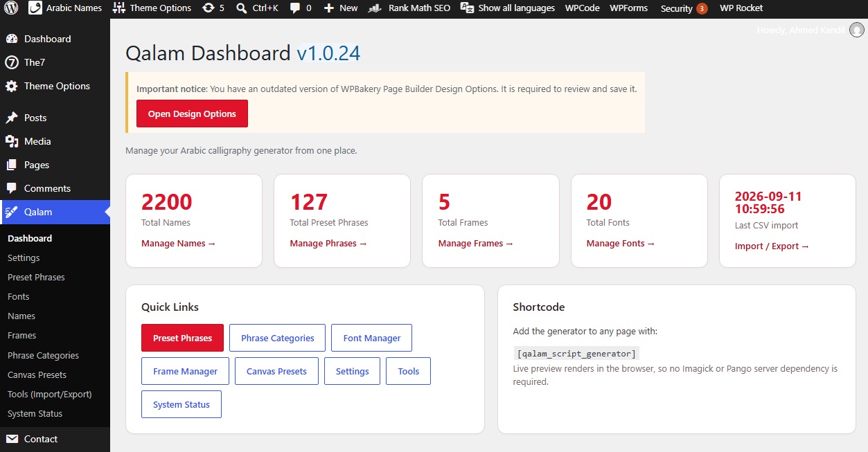Click the Tools quick link button
The height and width of the screenshot is (452, 868).
408,371
